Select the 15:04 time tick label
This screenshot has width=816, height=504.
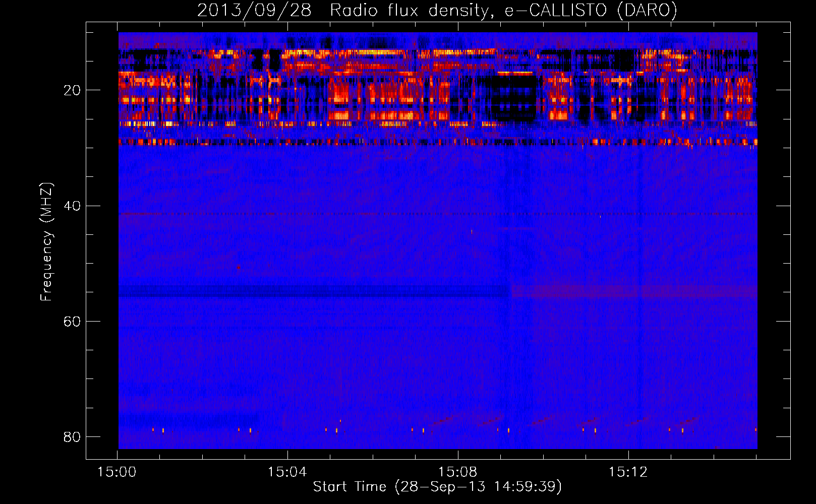(x=287, y=472)
